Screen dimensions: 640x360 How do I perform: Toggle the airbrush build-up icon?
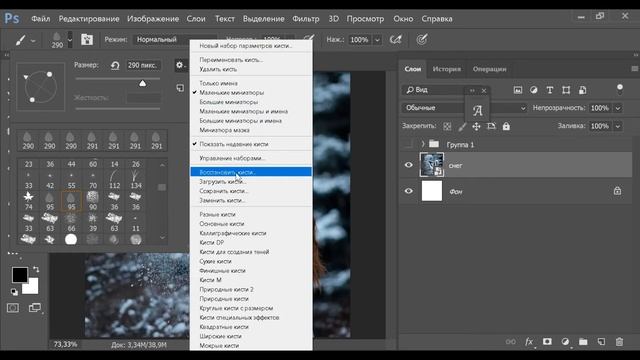396,40
